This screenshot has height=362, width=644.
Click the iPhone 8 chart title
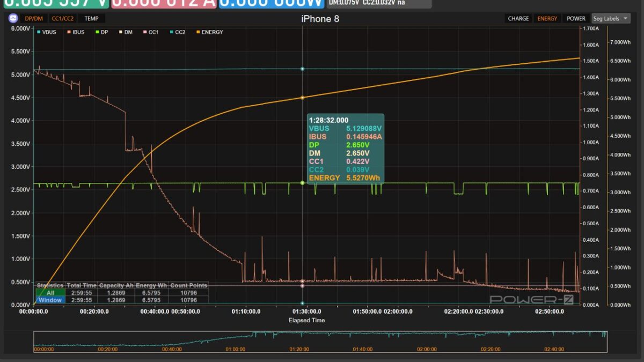pyautogui.click(x=320, y=19)
